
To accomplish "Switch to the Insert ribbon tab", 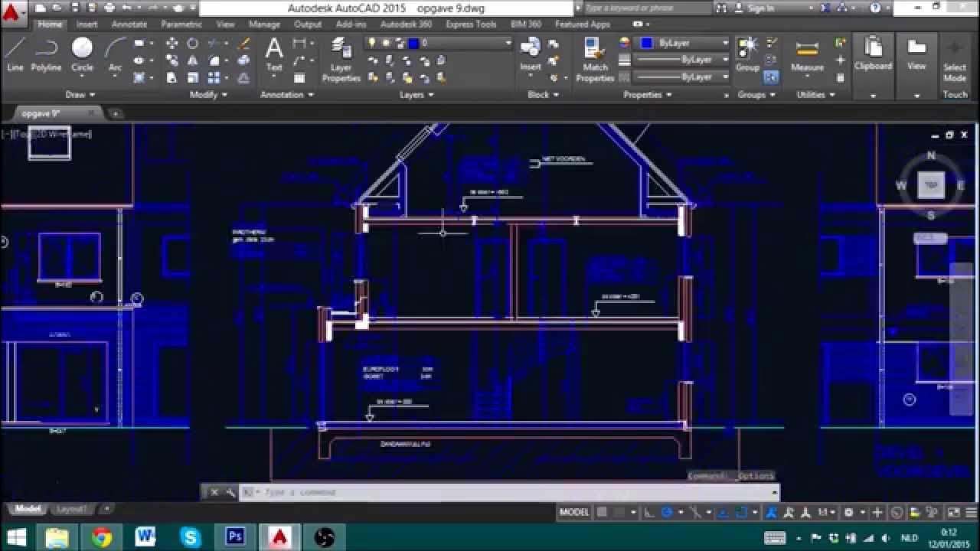I will click(87, 24).
